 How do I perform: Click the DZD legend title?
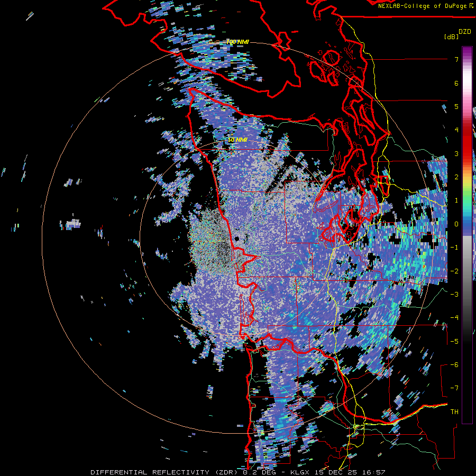(465, 32)
